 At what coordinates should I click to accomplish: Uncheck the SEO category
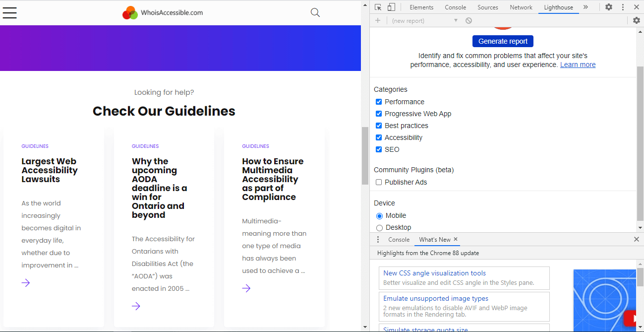(379, 149)
